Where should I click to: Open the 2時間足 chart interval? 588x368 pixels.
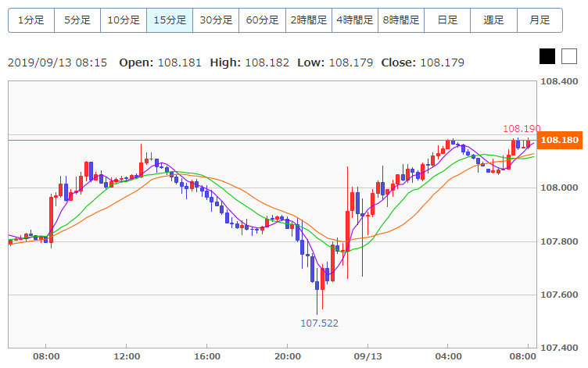click(309, 20)
